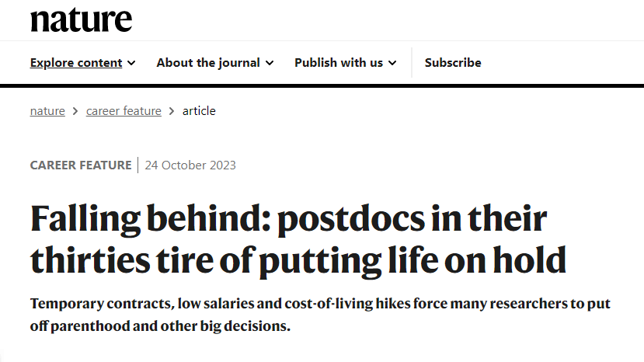Viewport: 644px width, 362px height.
Task: Expand the Explore content chevron arrow
Action: click(132, 63)
